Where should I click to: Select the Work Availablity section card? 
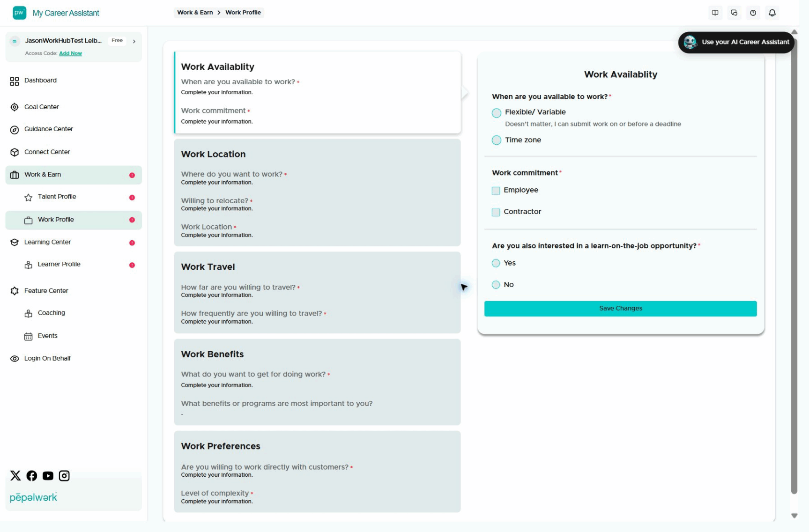click(317, 92)
